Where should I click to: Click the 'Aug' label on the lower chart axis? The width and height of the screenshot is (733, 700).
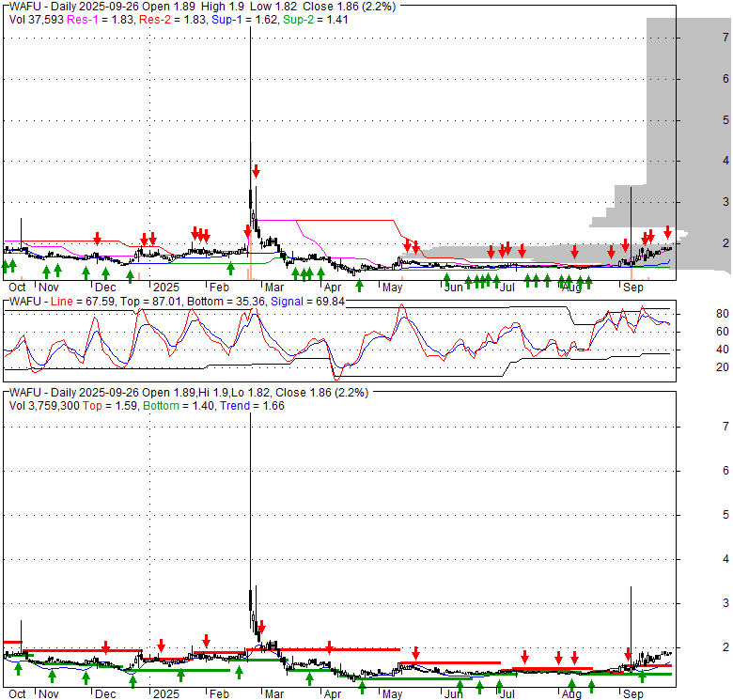point(571,694)
